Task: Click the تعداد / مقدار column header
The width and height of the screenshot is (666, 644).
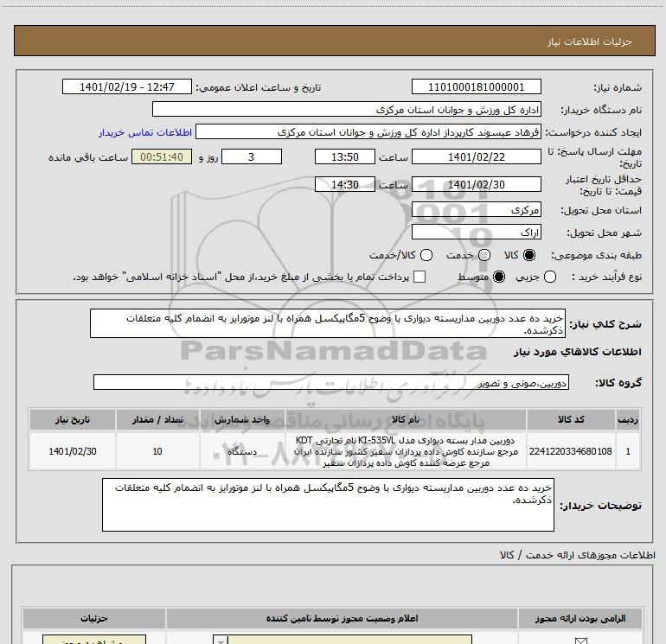Action: [x=157, y=420]
